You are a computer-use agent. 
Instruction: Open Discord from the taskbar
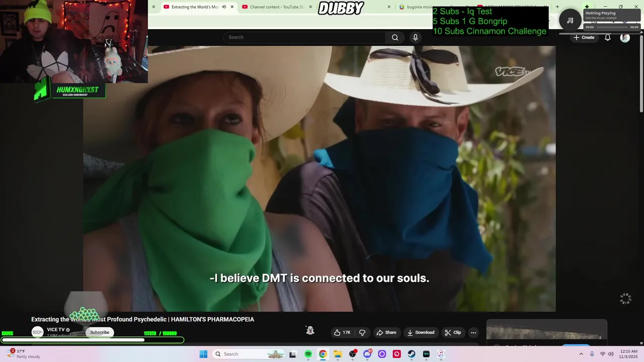367,354
